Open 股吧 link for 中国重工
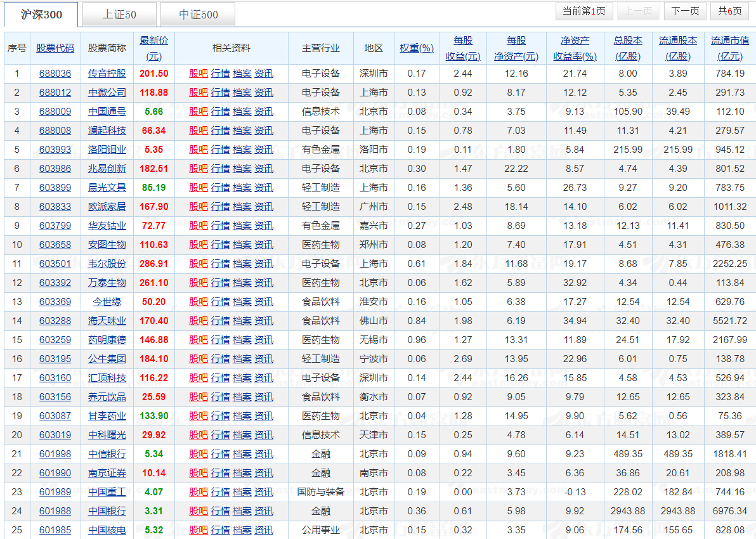 (198, 491)
